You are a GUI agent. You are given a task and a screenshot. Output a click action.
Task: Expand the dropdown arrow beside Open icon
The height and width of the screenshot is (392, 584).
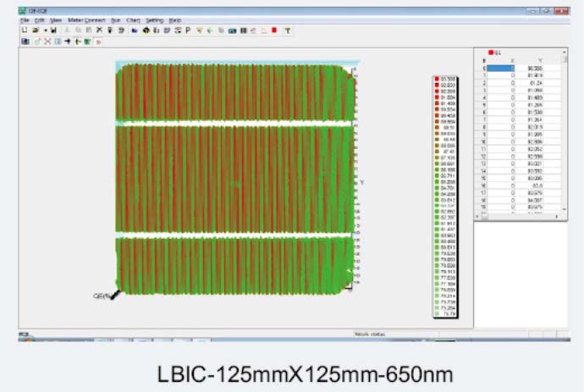pos(44,30)
